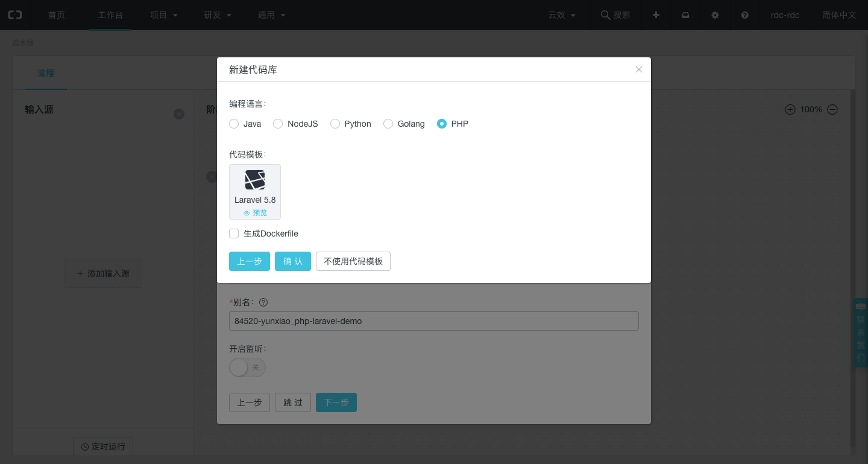The width and height of the screenshot is (868, 464).
Task: Click the 联系我们 side tab
Action: [860, 332]
